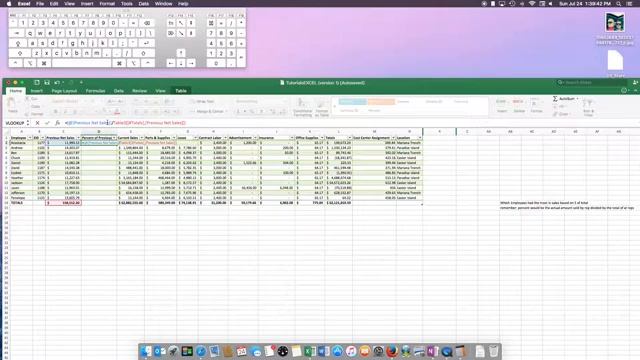Select the TOTALS row label cell
The image size is (640, 360).
21,202
